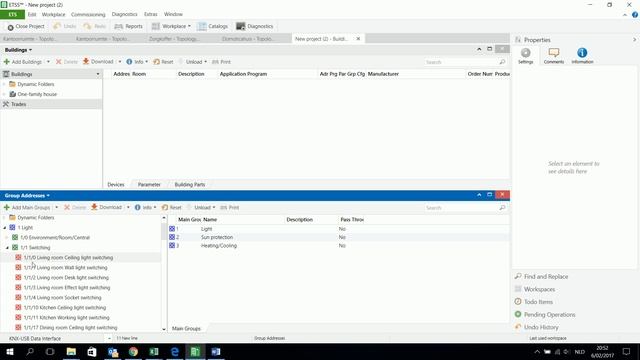The height and width of the screenshot is (360, 640).
Task: Open the Buildings tree header dropdown arrow
Action: pos(98,74)
